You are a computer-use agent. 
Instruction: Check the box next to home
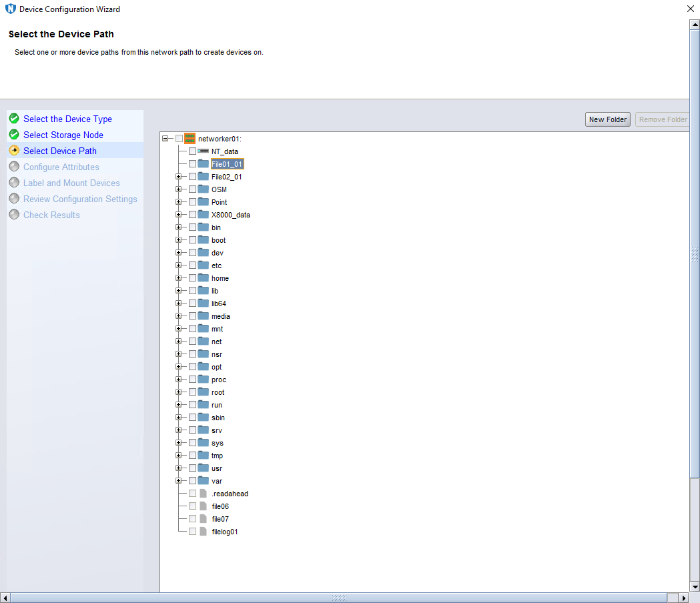[x=192, y=278]
